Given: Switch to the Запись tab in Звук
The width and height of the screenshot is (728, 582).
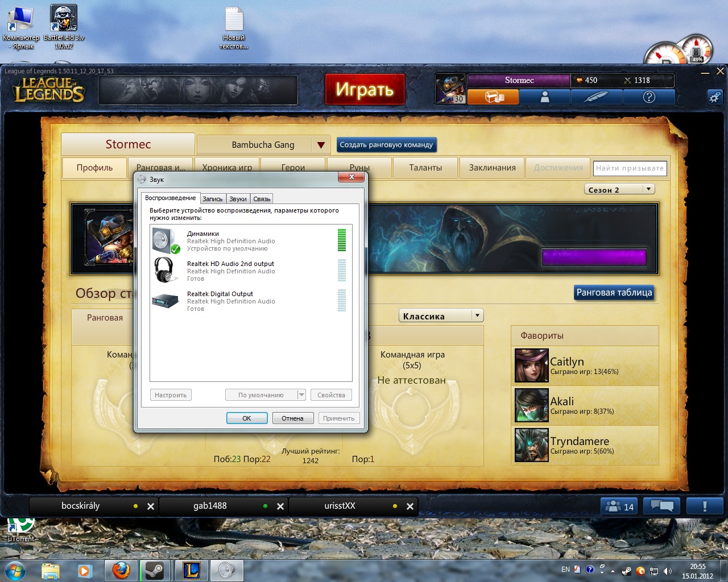Looking at the screenshot, I should (x=213, y=199).
